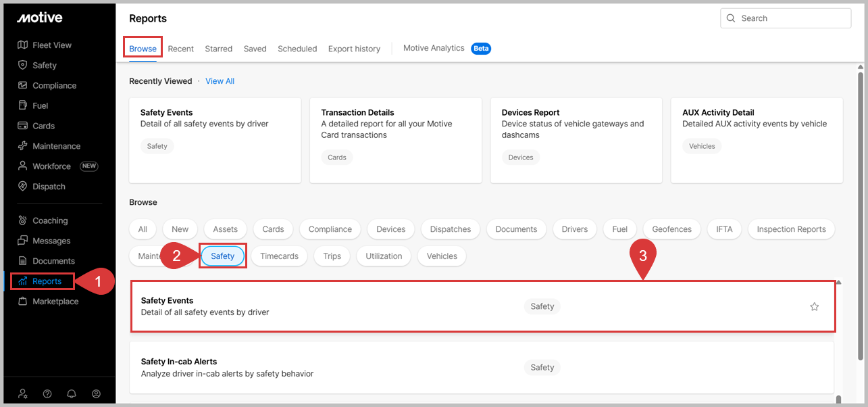Toggle the selected Safety filter chip
Viewport: 868px width, 407px height.
[x=222, y=256]
